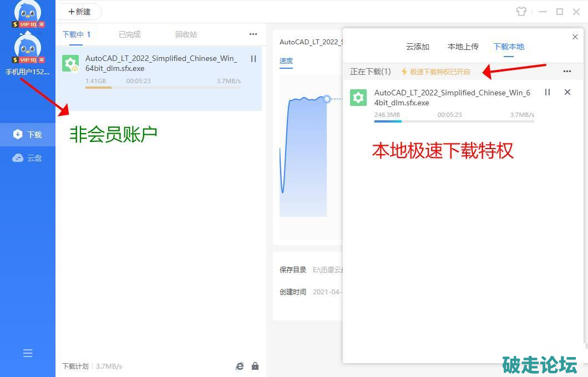Open the 下载计划 speed setting

[x=92, y=366]
